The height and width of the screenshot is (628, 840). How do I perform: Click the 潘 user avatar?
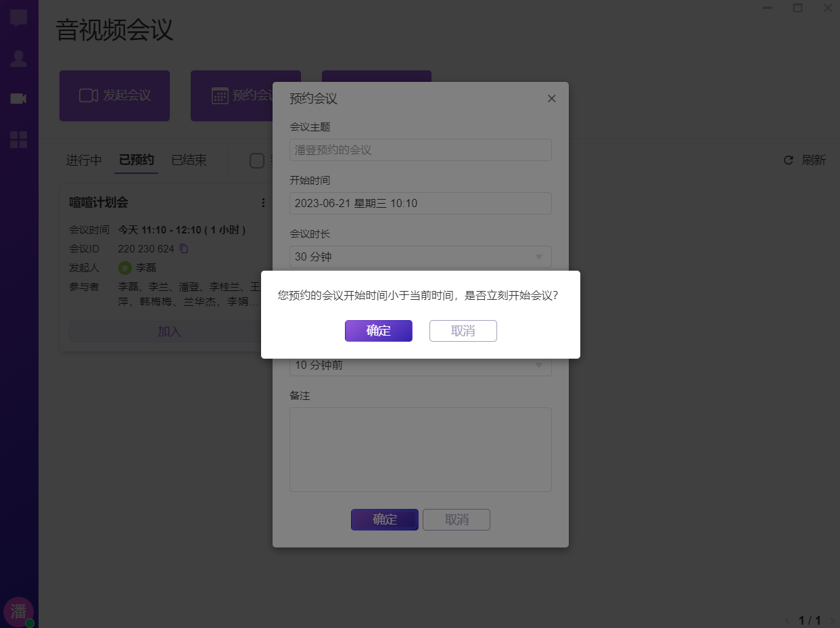(18, 611)
